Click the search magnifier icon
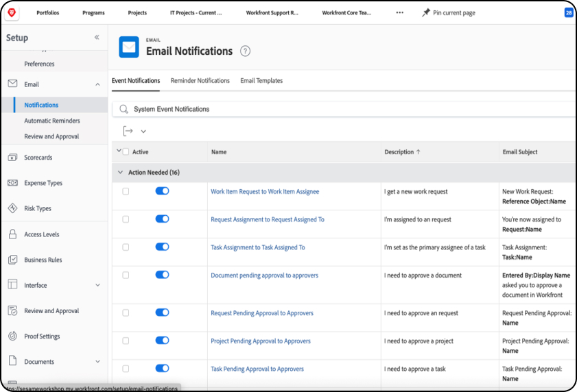This screenshot has width=577, height=392. click(123, 109)
